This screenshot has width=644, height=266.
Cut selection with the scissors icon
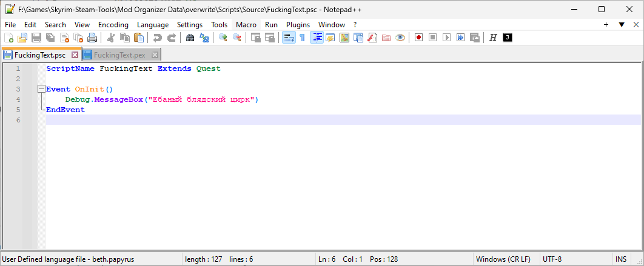click(110, 38)
